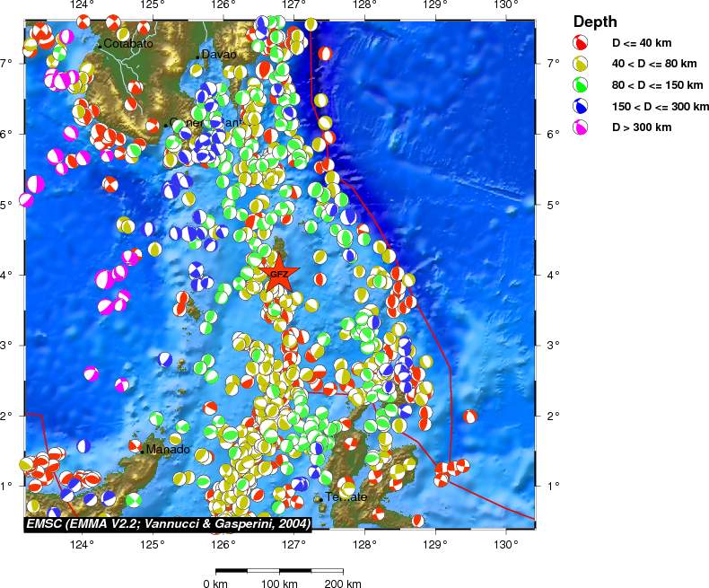
Task: Click the blue beachball icon for 150 < D <= 300 km
Action: [x=580, y=106]
